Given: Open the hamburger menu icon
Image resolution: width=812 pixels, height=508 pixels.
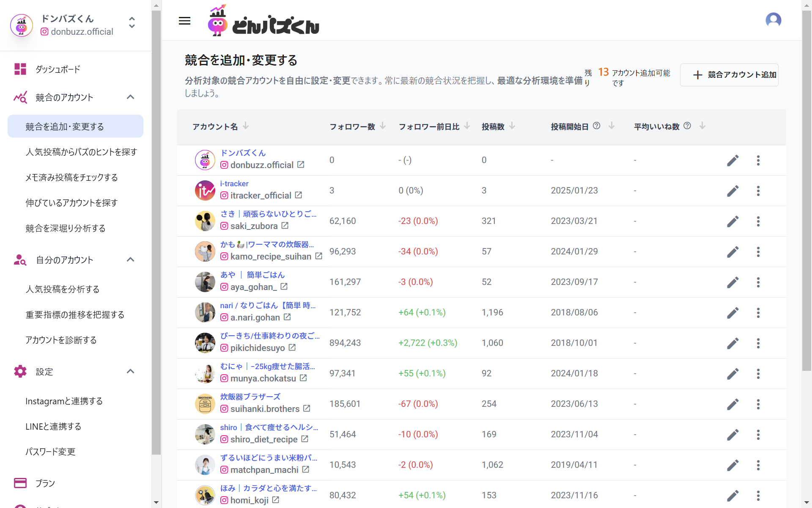Looking at the screenshot, I should pyautogui.click(x=184, y=21).
